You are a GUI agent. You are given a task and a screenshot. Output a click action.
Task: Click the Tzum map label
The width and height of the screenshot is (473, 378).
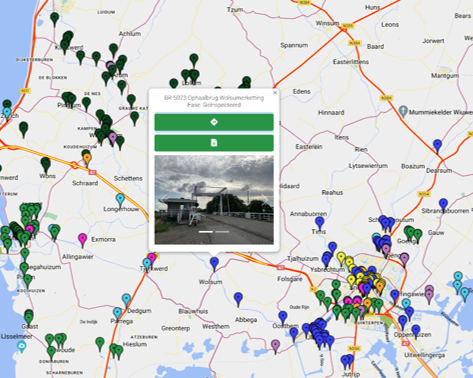(235, 10)
